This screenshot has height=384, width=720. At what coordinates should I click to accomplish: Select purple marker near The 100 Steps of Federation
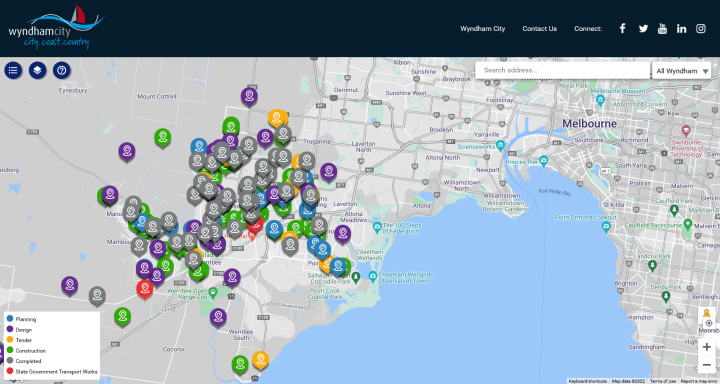coord(343,234)
